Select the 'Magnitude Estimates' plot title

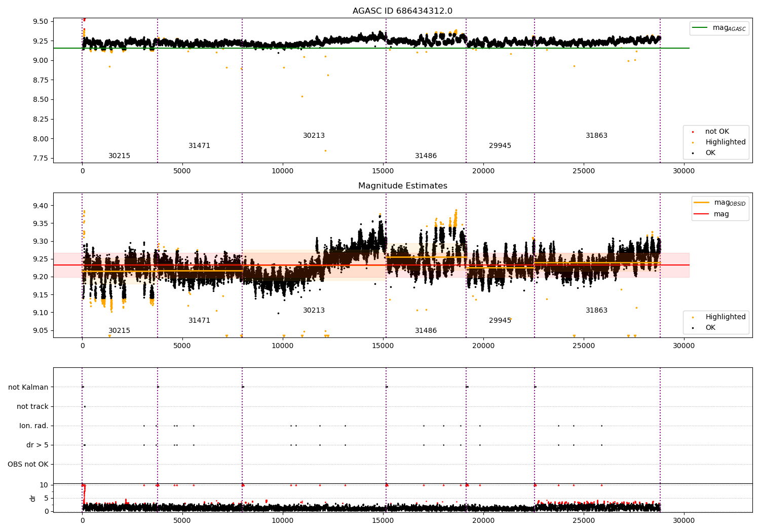pyautogui.click(x=403, y=186)
